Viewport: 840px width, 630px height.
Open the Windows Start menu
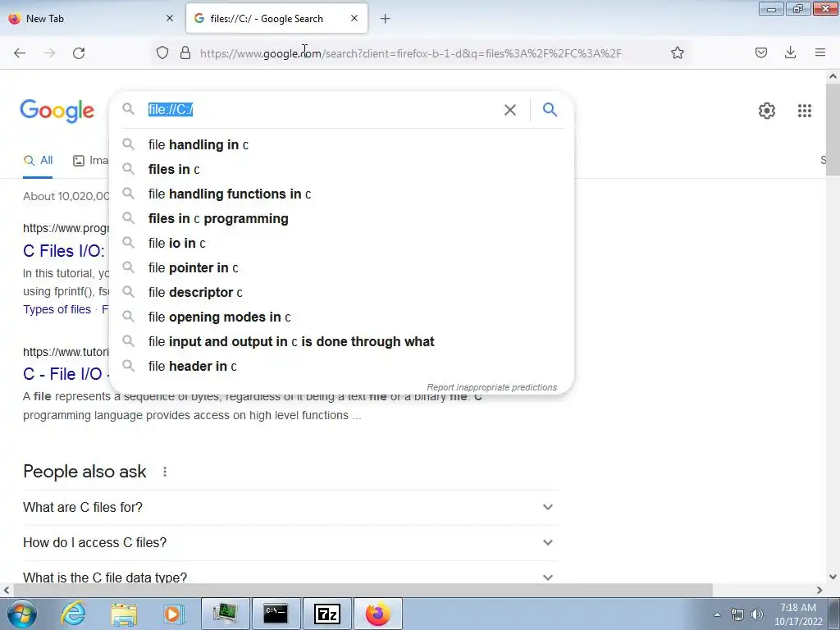[21, 614]
